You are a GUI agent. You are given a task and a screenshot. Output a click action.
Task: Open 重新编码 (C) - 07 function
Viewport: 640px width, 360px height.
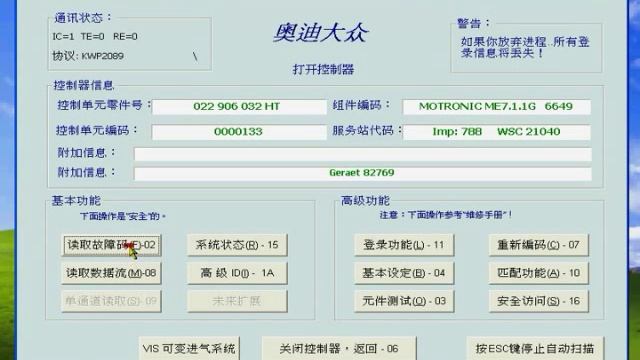click(538, 245)
